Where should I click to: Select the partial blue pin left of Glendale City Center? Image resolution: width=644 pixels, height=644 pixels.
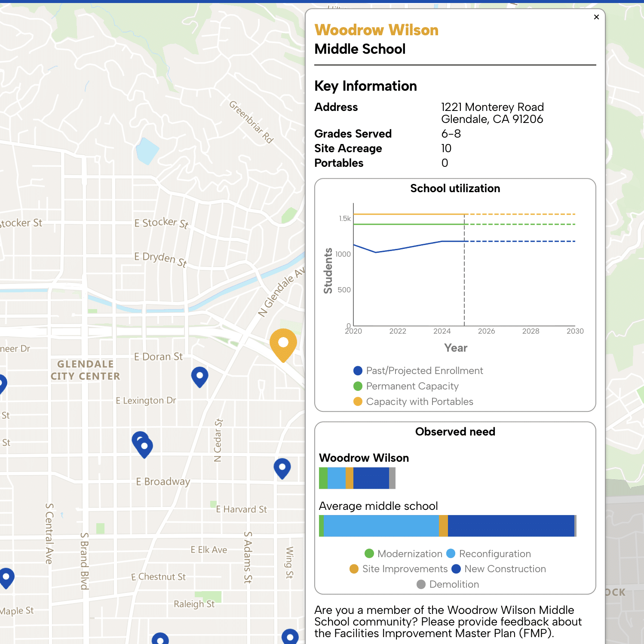click(2, 383)
